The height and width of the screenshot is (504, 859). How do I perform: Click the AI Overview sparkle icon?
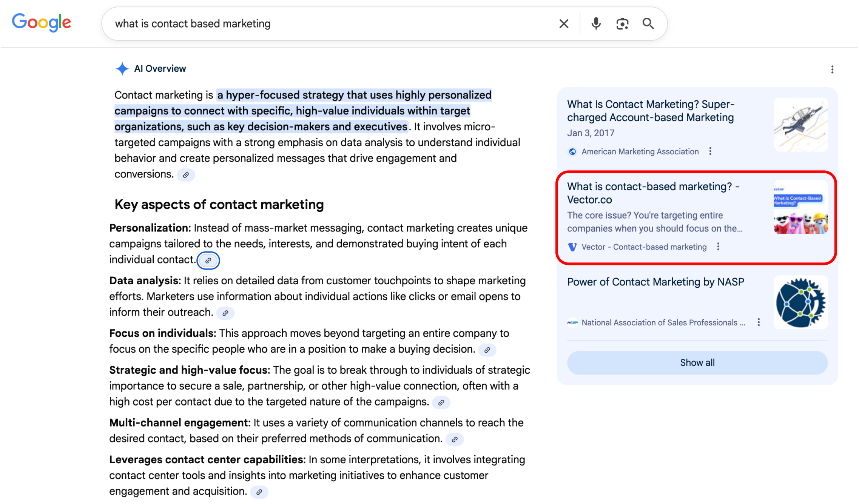pyautogui.click(x=122, y=69)
